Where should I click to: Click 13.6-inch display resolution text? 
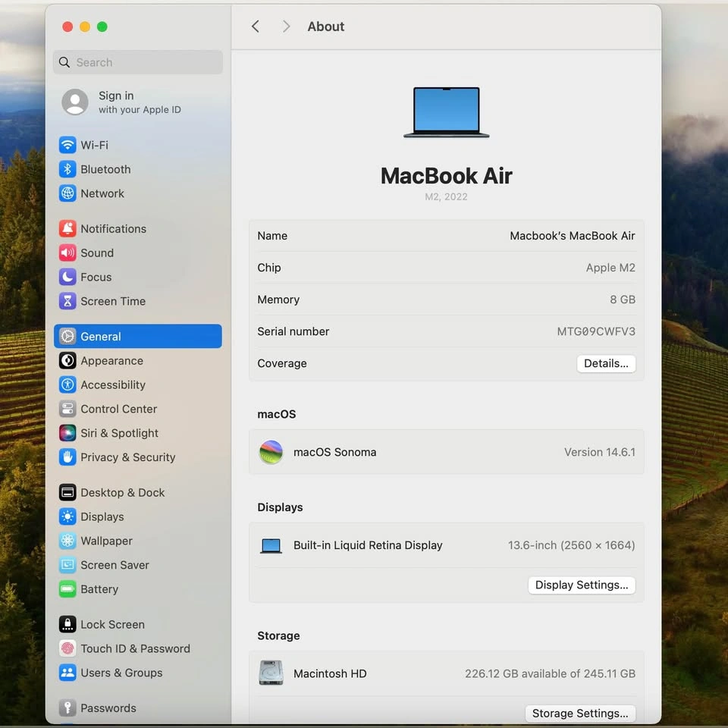[x=571, y=545]
